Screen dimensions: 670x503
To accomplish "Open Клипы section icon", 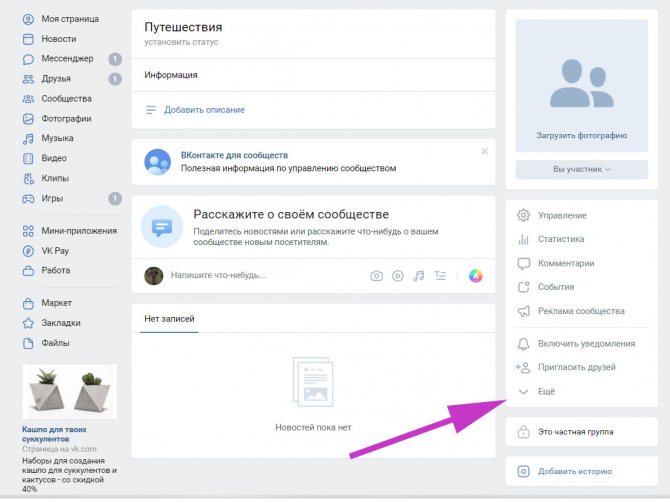I will pos(28,179).
